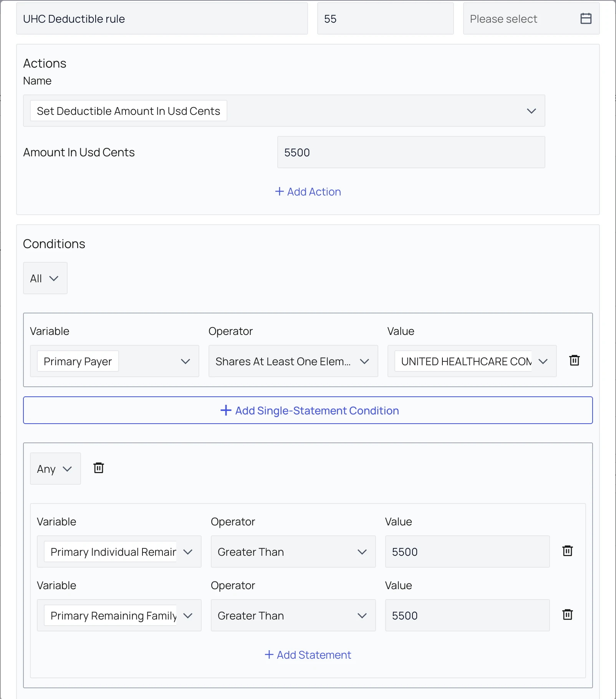Remove the Primary Remaining Family statement

coord(568,615)
